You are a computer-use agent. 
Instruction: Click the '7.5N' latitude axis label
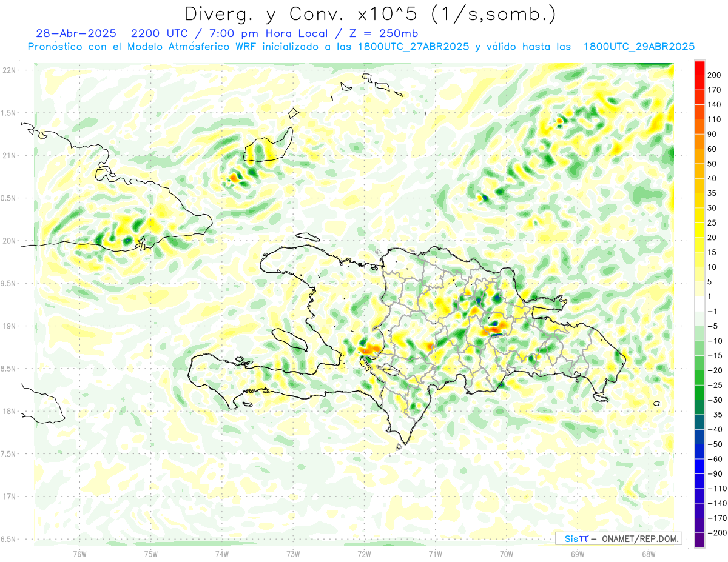point(9,454)
